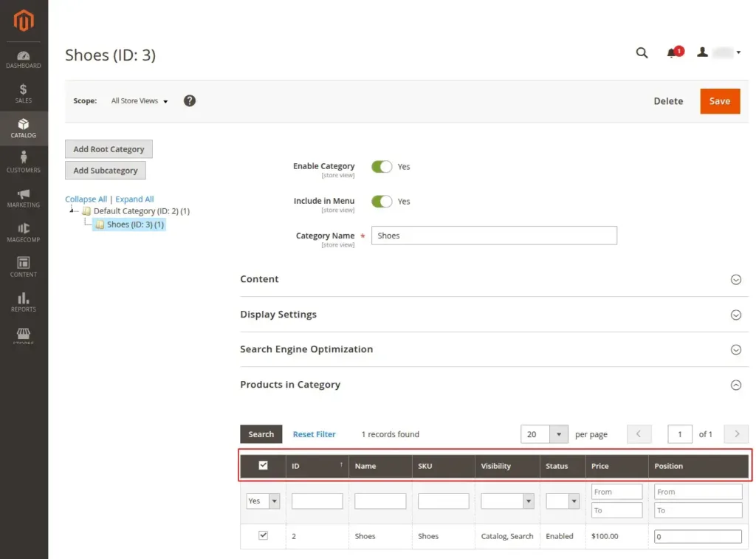Expand the Search Engine Optimization section
The width and height of the screenshot is (756, 559).
(x=735, y=349)
